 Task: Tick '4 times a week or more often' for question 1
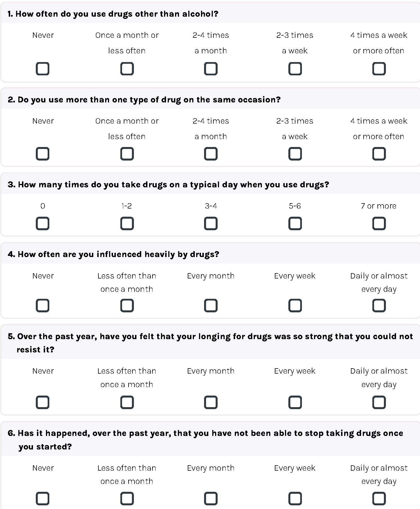click(x=379, y=69)
